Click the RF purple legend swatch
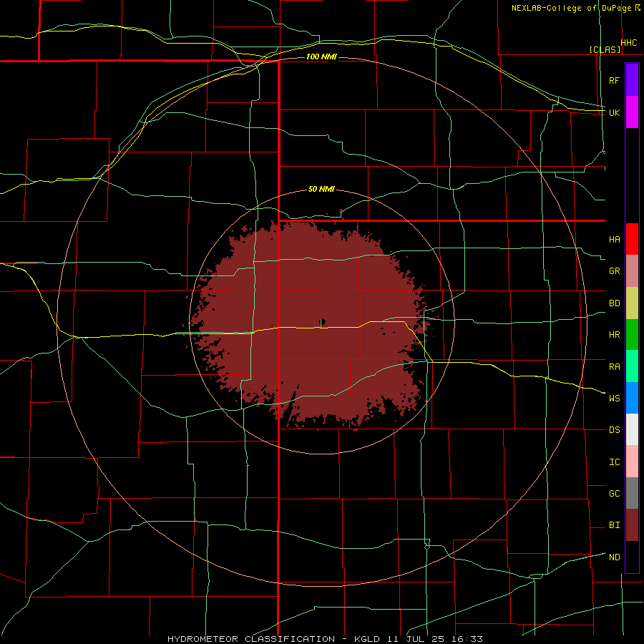 (x=632, y=80)
